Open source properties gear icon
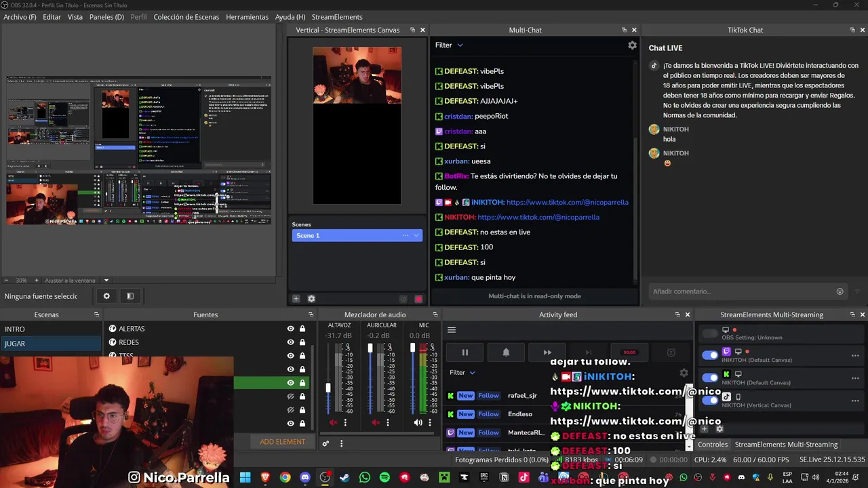Image resolution: width=868 pixels, height=488 pixels. 106,296
